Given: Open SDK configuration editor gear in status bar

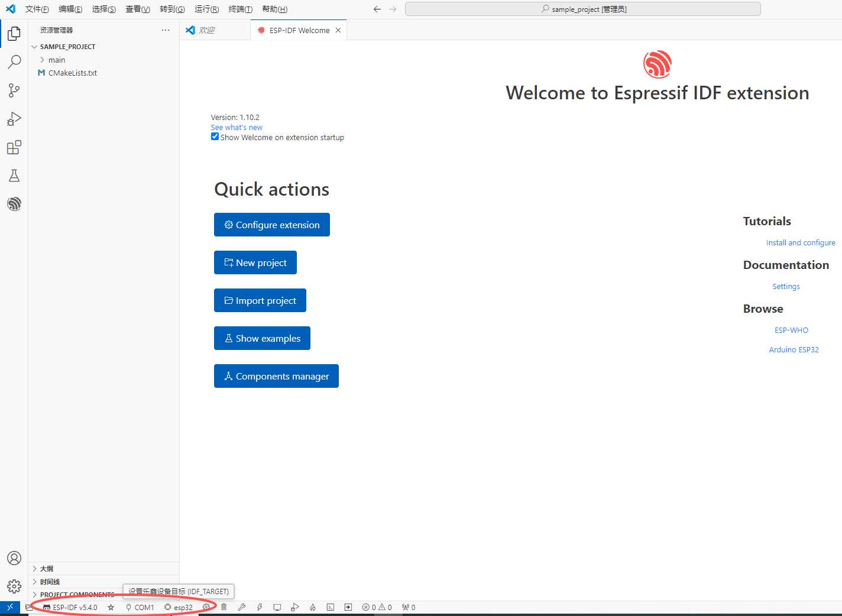Looking at the screenshot, I should point(206,607).
